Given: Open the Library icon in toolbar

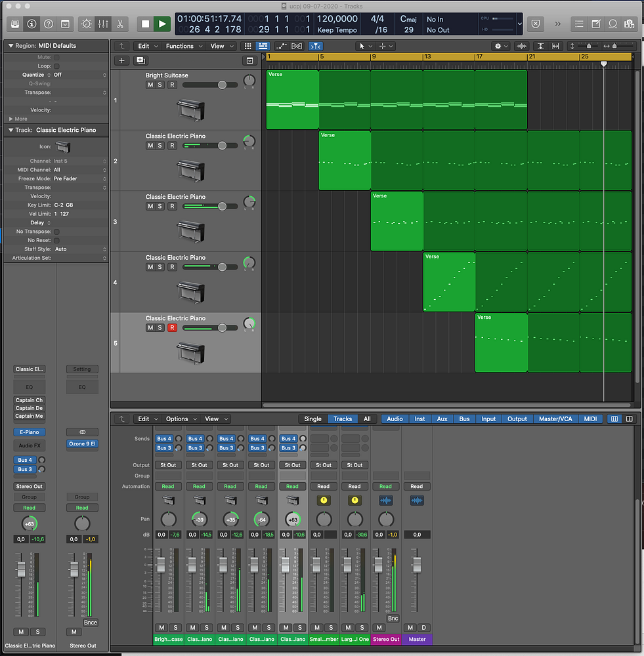Looking at the screenshot, I should click(14, 24).
